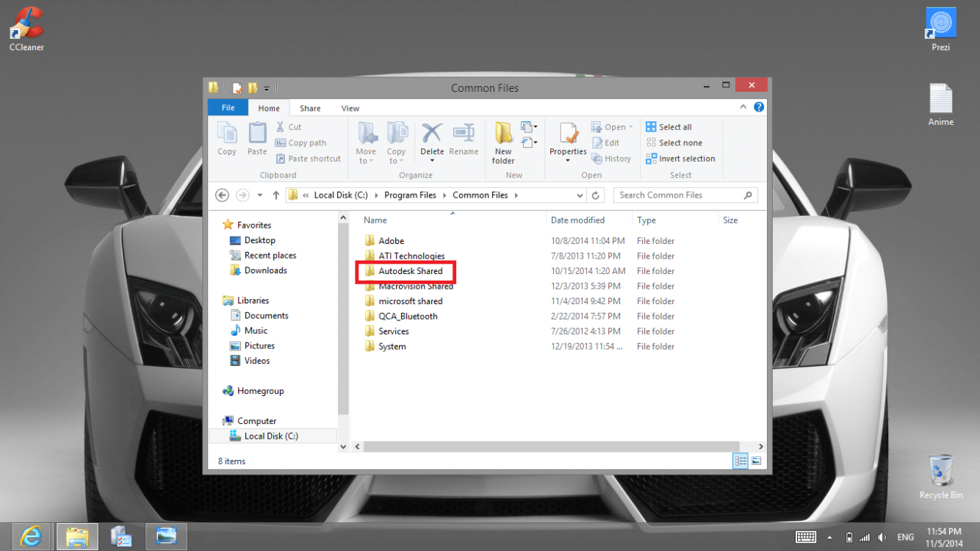This screenshot has height=551, width=980.
Task: Select the System folder
Action: click(x=385, y=347)
